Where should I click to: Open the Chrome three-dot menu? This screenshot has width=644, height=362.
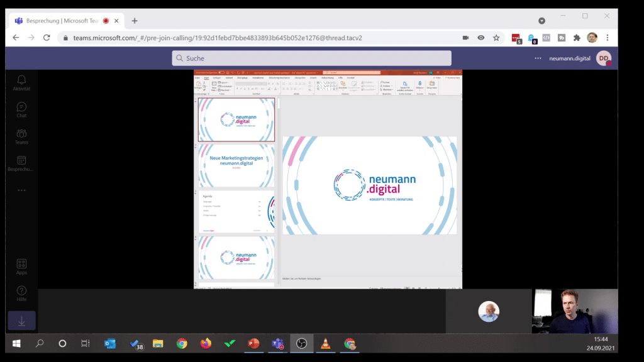tap(608, 38)
